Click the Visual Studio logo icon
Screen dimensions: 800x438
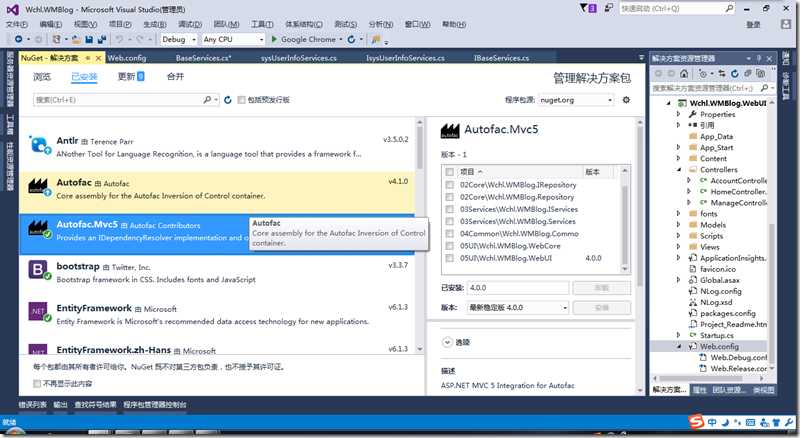point(13,9)
